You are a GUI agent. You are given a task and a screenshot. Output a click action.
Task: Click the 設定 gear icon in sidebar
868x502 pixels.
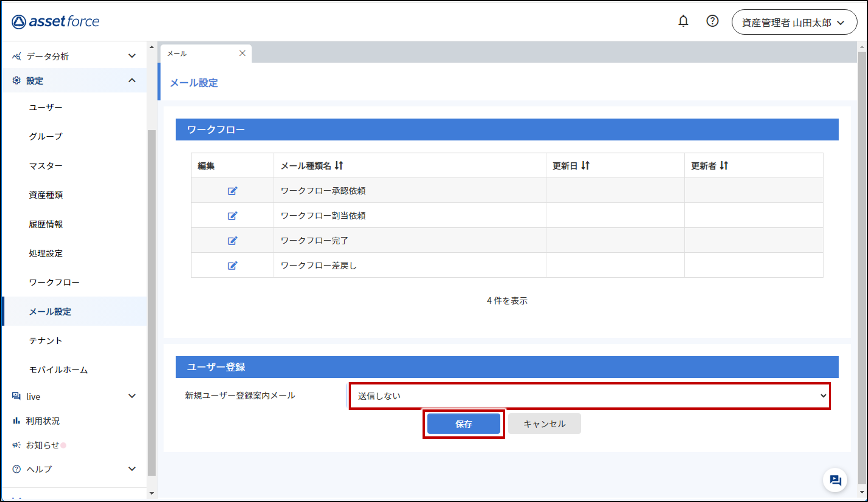[x=17, y=81]
